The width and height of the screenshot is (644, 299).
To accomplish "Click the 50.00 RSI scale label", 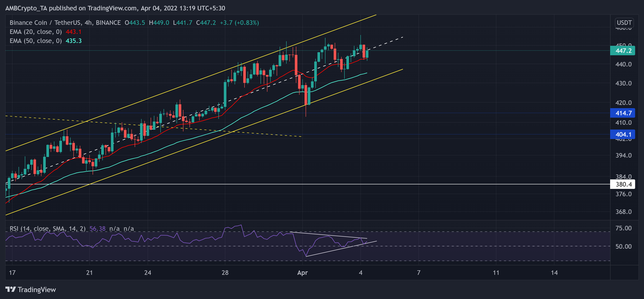I will click(x=623, y=246).
